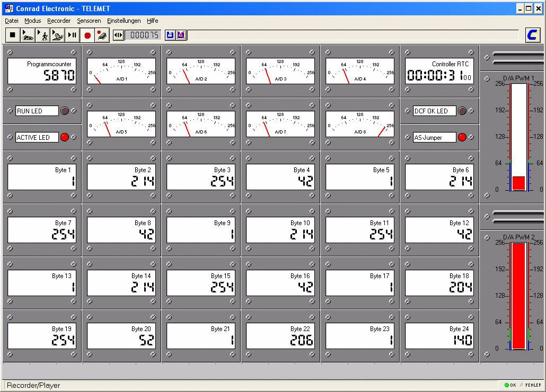Screen dimensions: 546x392
Task: Open the Datei menu
Action: coord(12,21)
